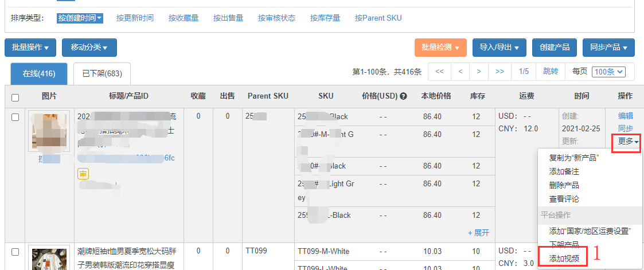
Task: Go to previous page with < button
Action: point(460,72)
